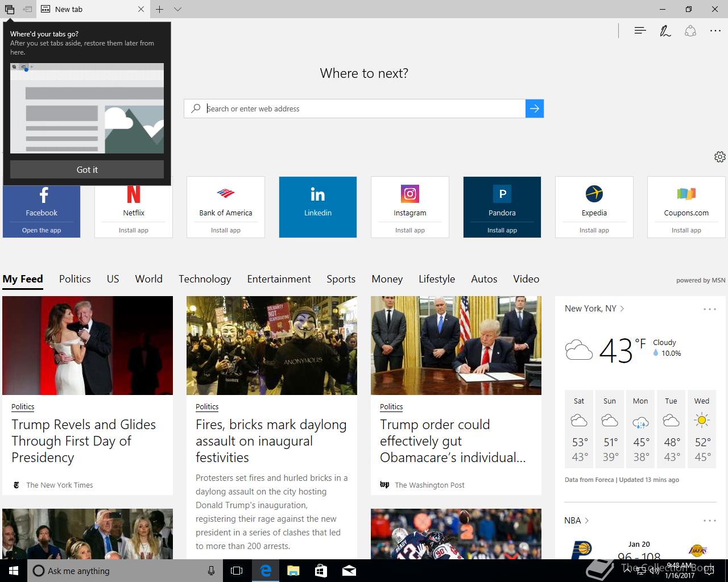Click Cortana microphone icon
The width and height of the screenshot is (728, 582).
coord(212,571)
